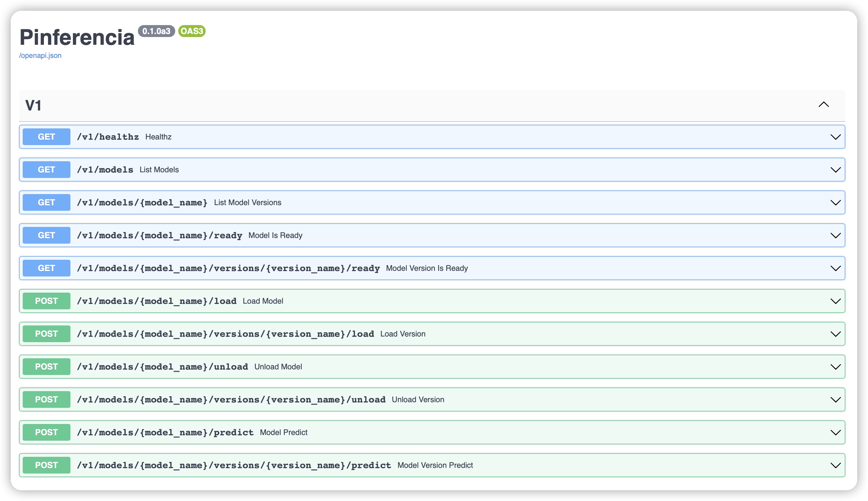Click the /v1/models/{model_name}/versions/{version_name}/unload path
This screenshot has width=868, height=501.
231,399
